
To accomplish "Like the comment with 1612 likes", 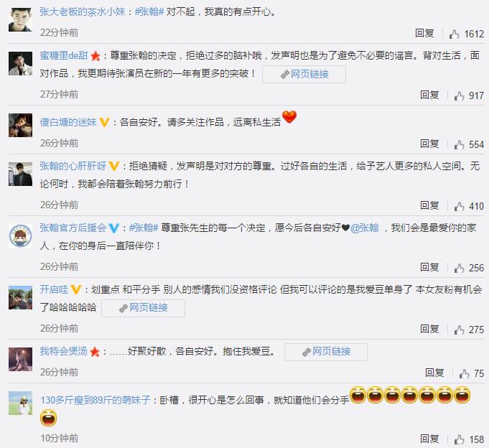I will [454, 34].
